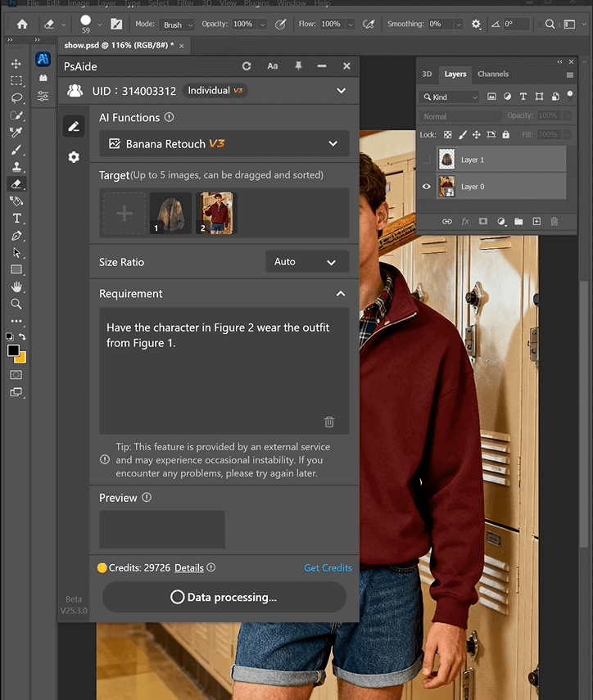Select the Move tool
The width and height of the screenshot is (593, 700).
(16, 64)
